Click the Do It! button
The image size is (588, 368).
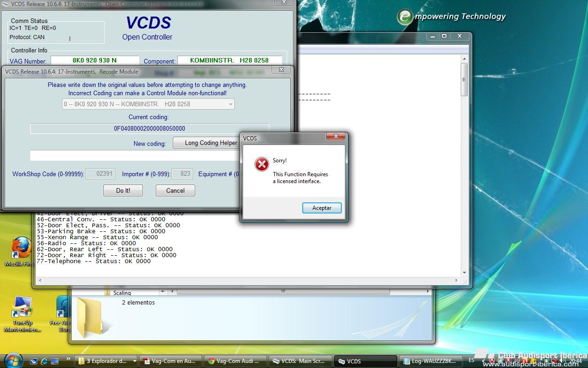[x=123, y=190]
